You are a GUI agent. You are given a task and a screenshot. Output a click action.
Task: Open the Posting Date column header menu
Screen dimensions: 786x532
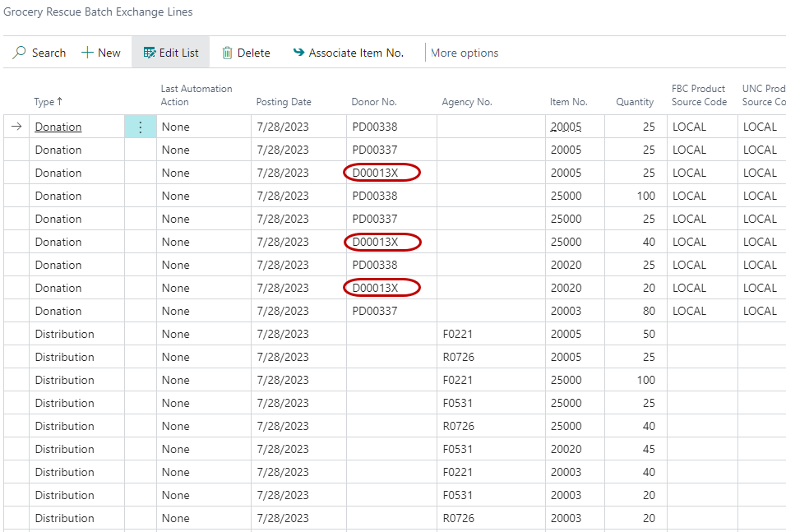284,102
